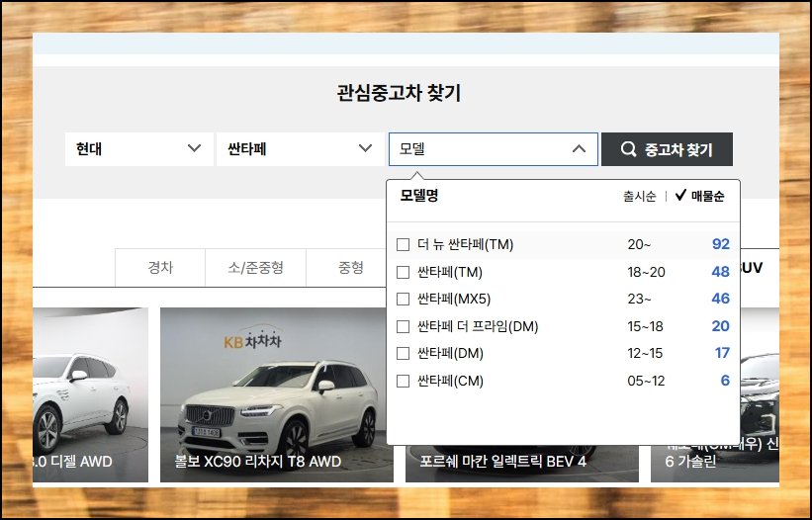Click the chevron arrow of 싼타페 dropdown
The image size is (812, 520).
coord(365,148)
